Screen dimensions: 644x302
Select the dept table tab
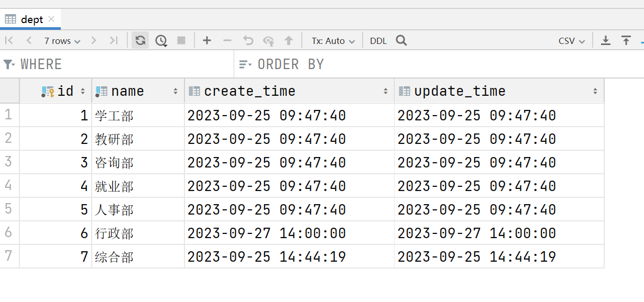(x=31, y=19)
